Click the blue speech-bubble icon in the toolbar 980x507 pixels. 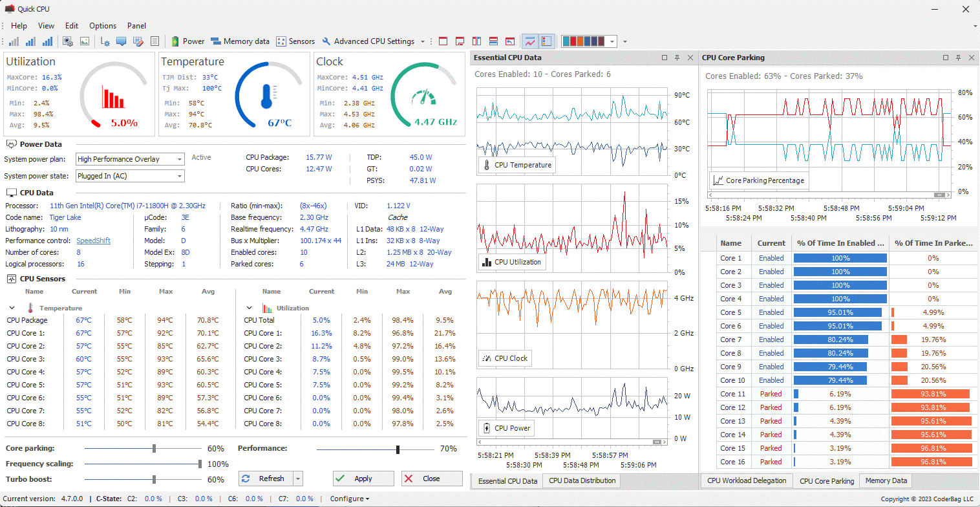click(122, 41)
